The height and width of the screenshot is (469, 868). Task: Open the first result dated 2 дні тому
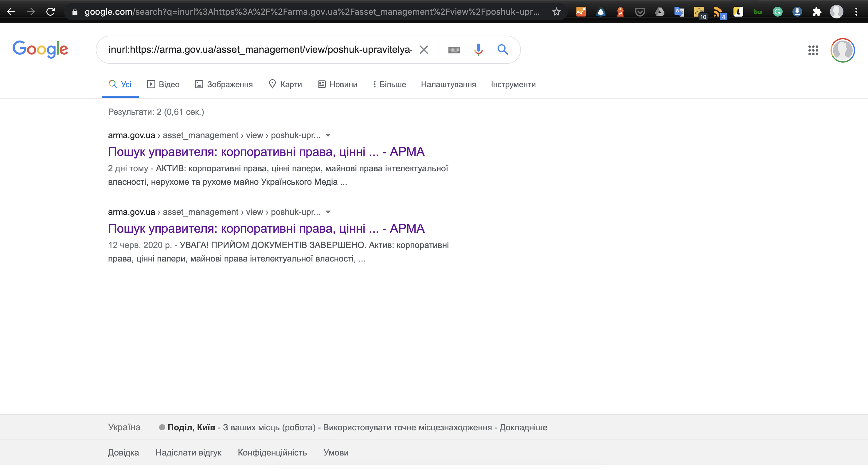click(x=266, y=152)
